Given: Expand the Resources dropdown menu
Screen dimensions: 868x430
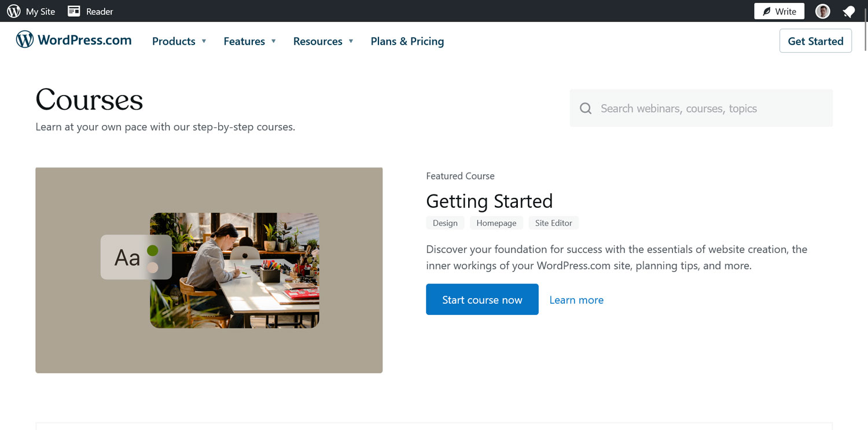Looking at the screenshot, I should (x=323, y=41).
